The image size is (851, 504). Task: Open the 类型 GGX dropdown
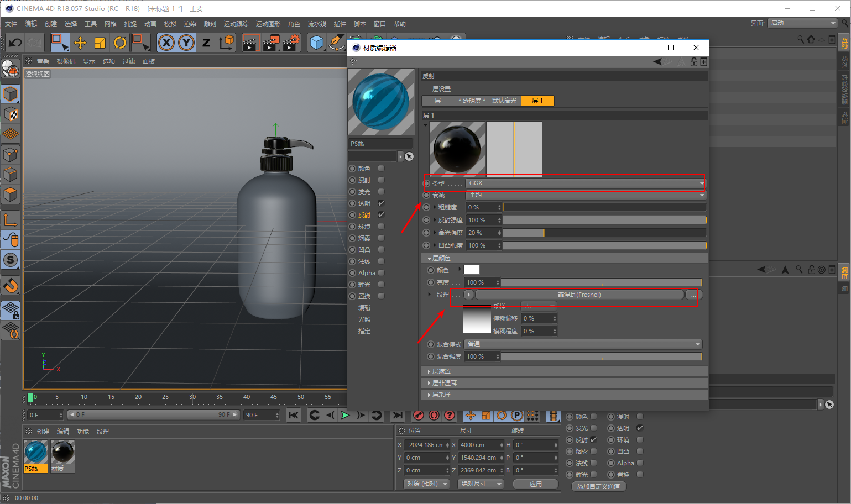pyautogui.click(x=586, y=183)
